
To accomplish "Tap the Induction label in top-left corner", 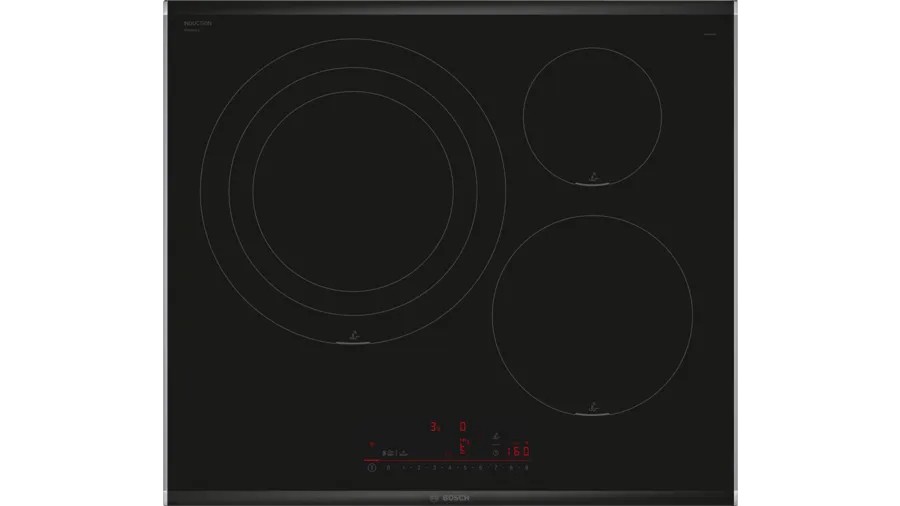I will click(198, 22).
